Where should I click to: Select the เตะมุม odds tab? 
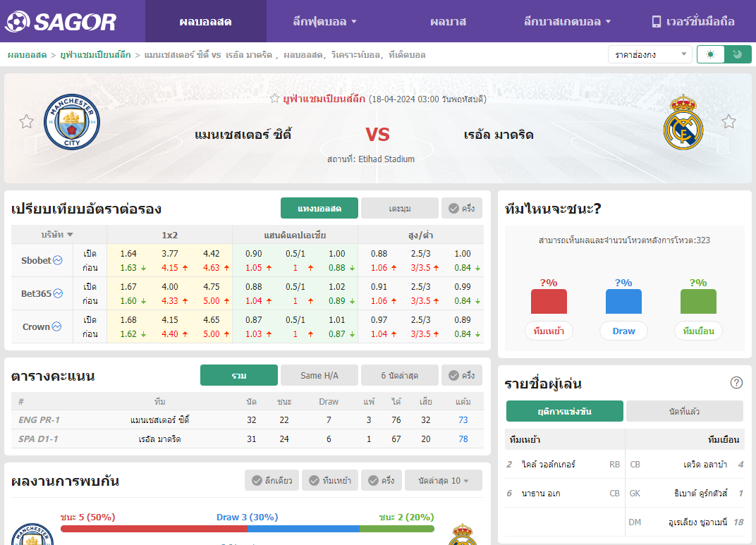(400, 208)
